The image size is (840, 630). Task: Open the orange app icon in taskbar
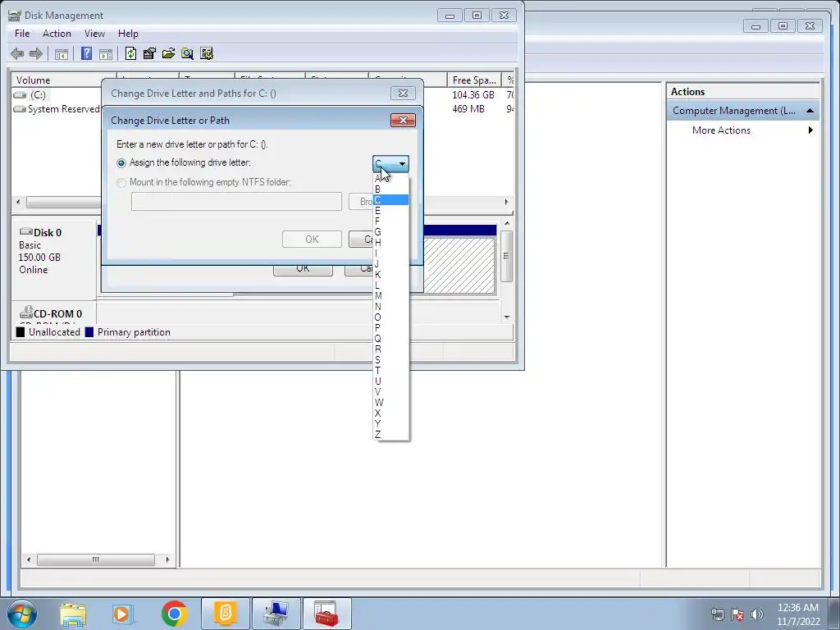pos(226,614)
